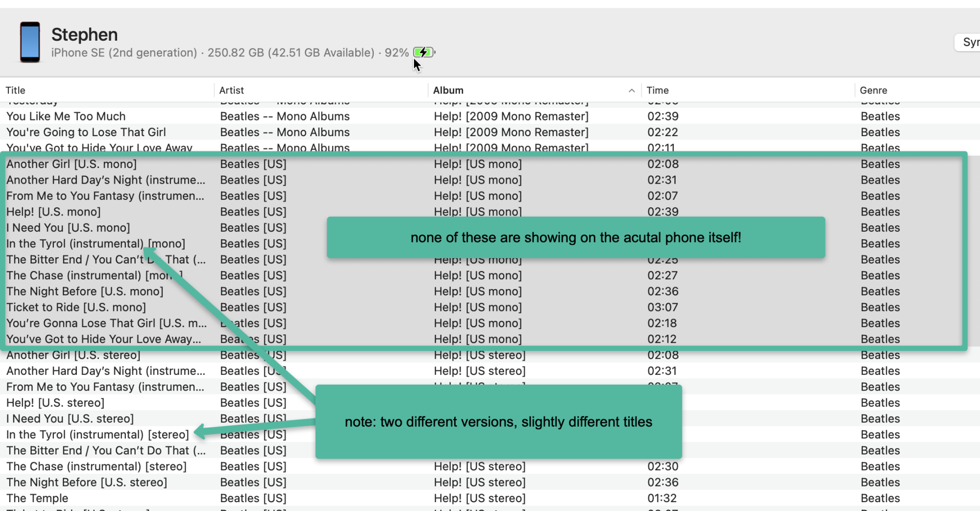
Task: Select In the Tyrol (instrumental) [mono]
Action: [x=96, y=243]
